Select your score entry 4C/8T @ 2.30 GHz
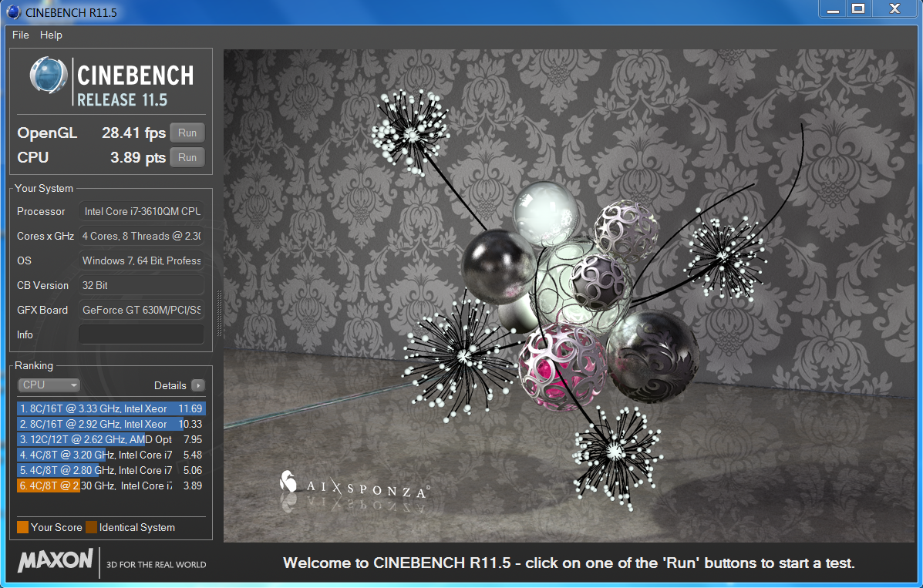This screenshot has height=588, width=923. tap(111, 486)
